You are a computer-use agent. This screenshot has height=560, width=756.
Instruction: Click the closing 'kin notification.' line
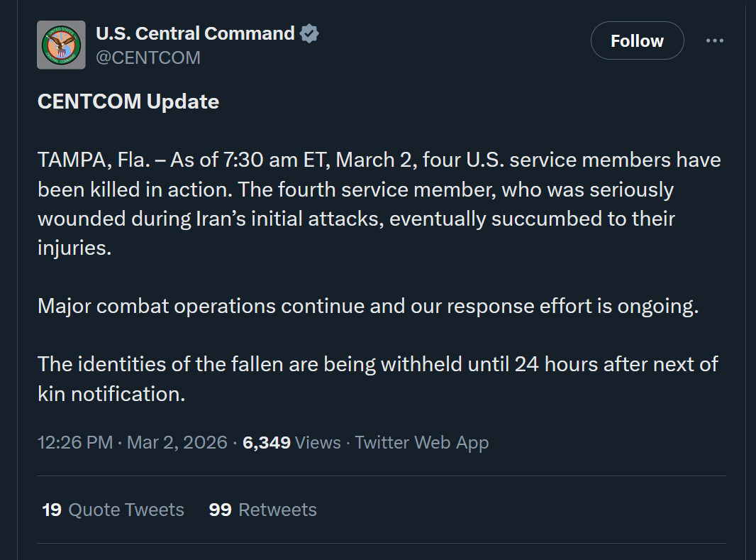[x=111, y=394]
